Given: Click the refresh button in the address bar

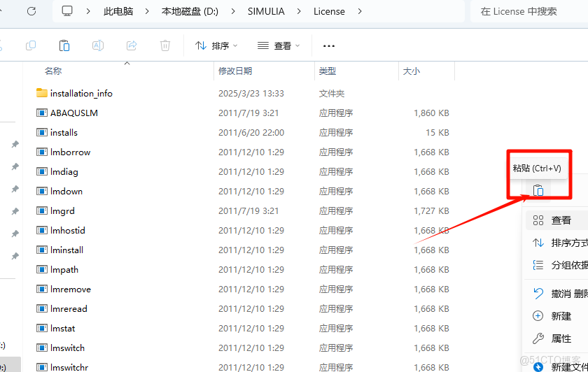Looking at the screenshot, I should [31, 11].
